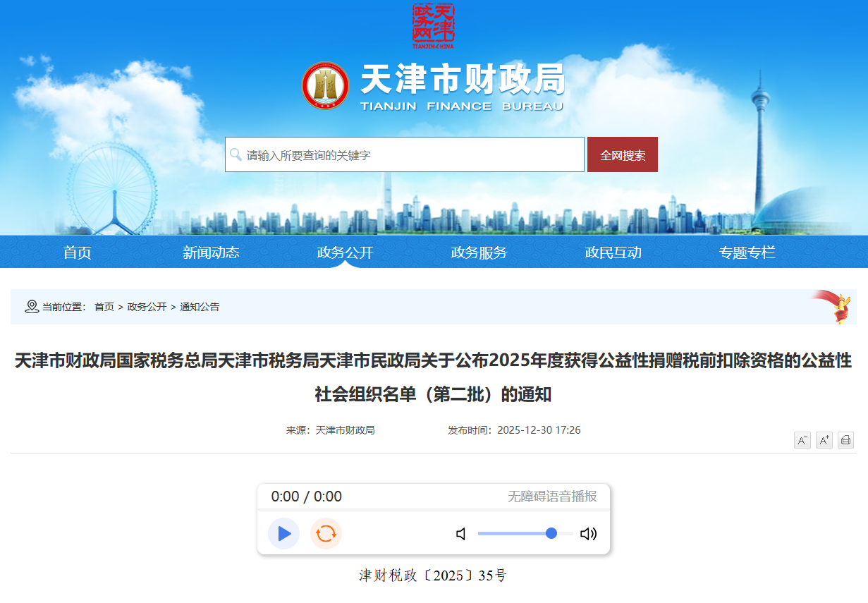
Task: Click the red Tianjin government seal at top
Action: pos(433,23)
